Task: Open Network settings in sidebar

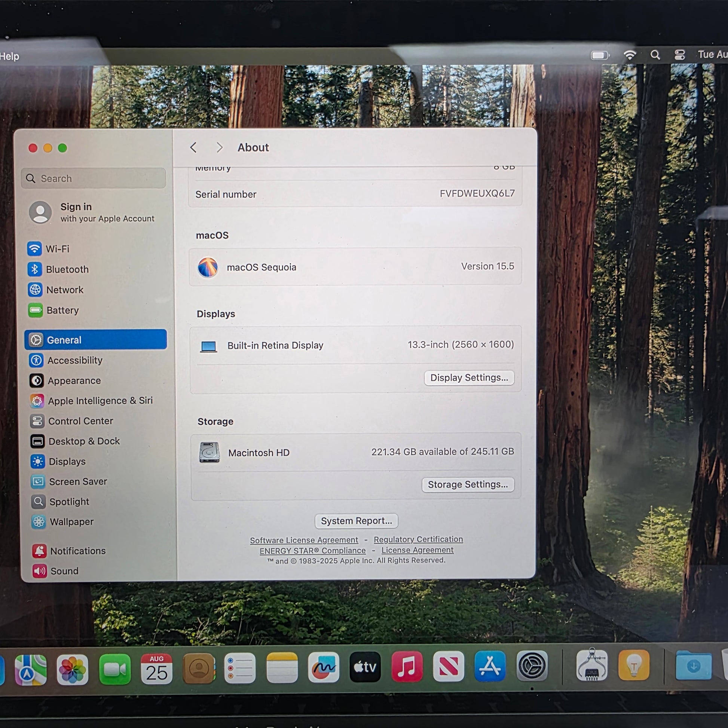Action: click(96, 290)
